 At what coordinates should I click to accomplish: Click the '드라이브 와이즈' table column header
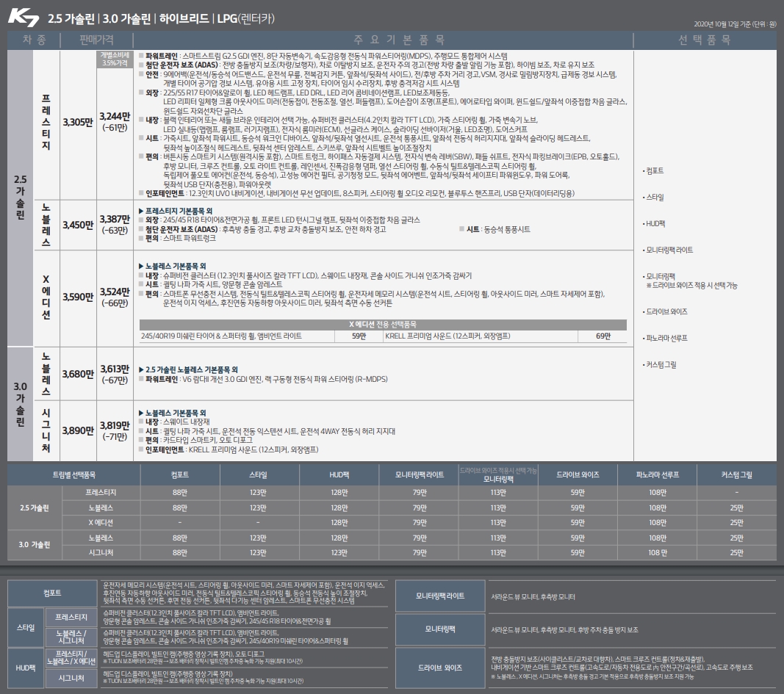tap(578, 475)
